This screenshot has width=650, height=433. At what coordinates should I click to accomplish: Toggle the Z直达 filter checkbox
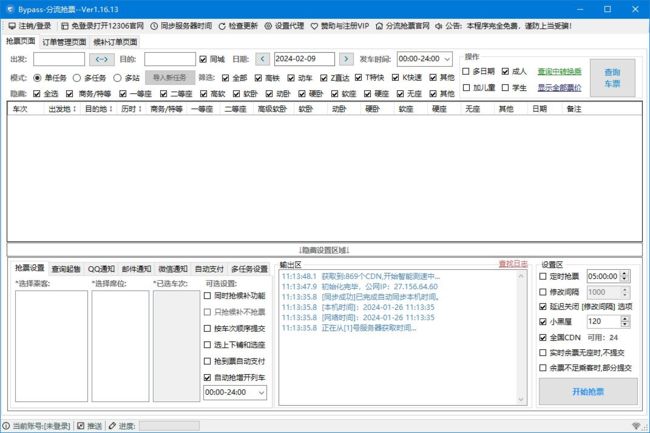pyautogui.click(x=324, y=77)
